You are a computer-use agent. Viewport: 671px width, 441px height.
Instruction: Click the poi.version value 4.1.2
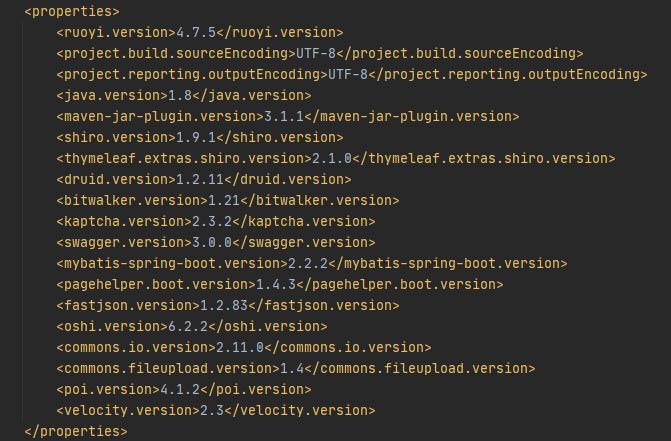180,389
